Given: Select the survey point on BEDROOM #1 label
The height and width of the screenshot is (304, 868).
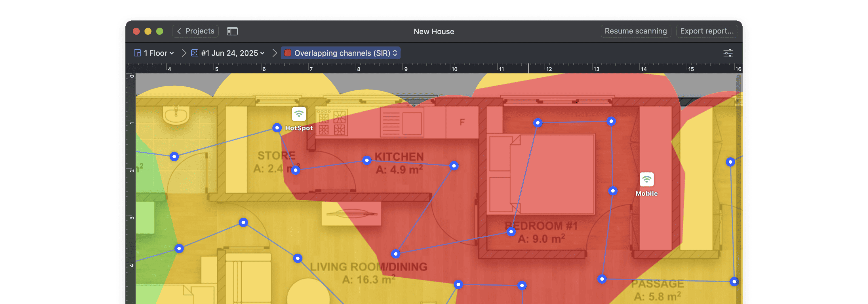Looking at the screenshot, I should (x=511, y=231).
